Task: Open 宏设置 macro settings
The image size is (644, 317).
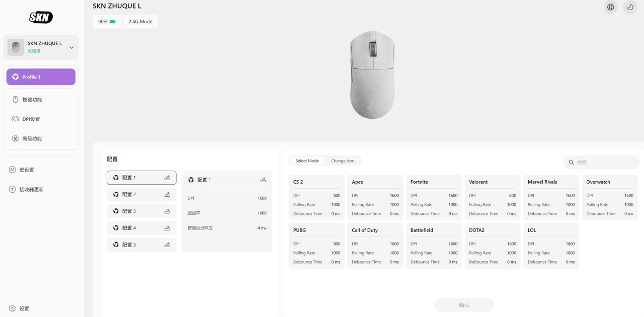Action: [41, 170]
